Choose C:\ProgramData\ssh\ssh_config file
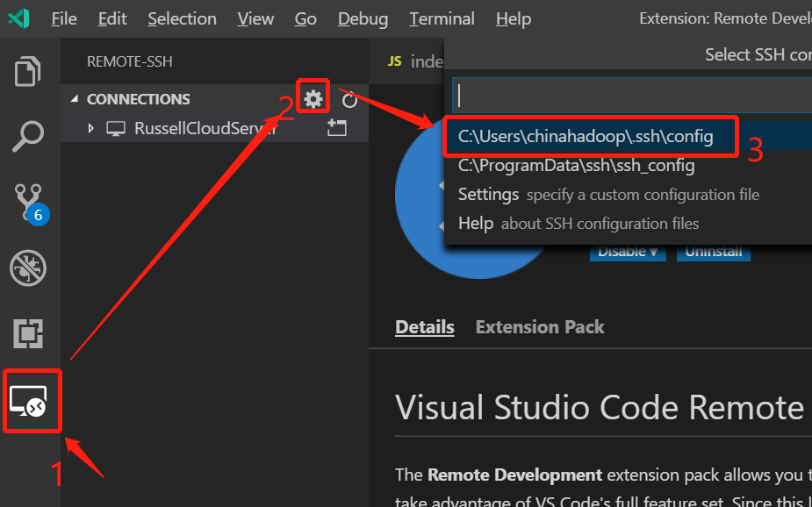Image resolution: width=812 pixels, height=507 pixels. click(628, 166)
